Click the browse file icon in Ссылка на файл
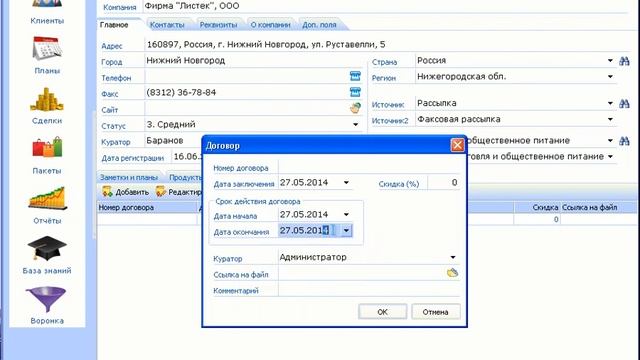 452,273
